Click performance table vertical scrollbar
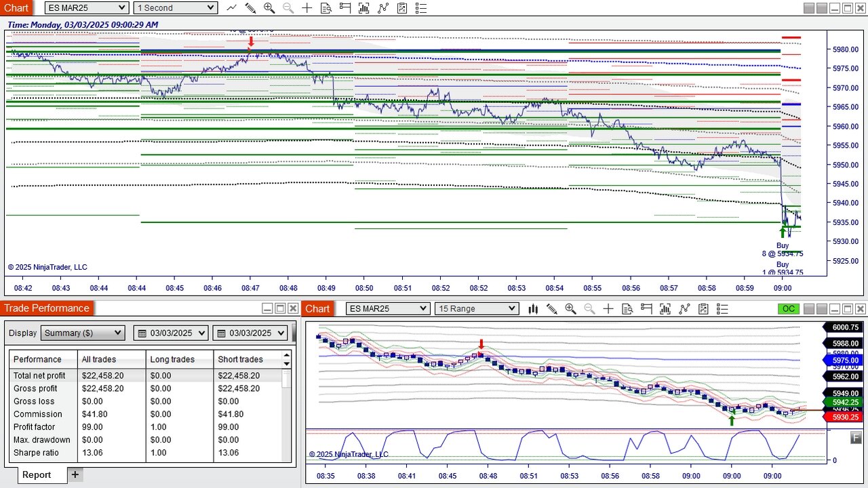The image size is (868, 488). tap(288, 380)
